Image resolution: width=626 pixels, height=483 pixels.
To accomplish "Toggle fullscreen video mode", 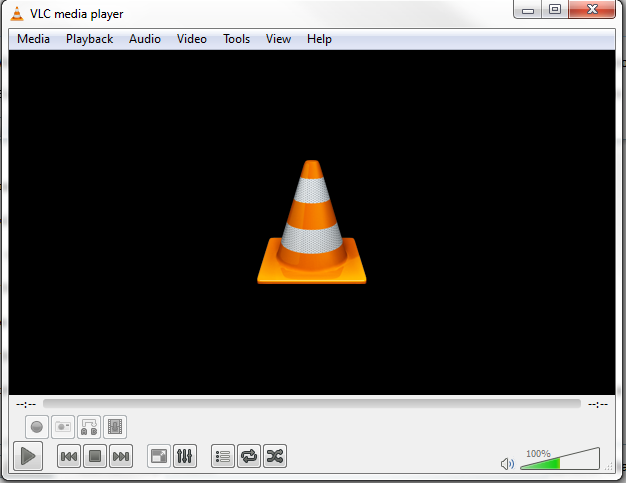I will 158,457.
